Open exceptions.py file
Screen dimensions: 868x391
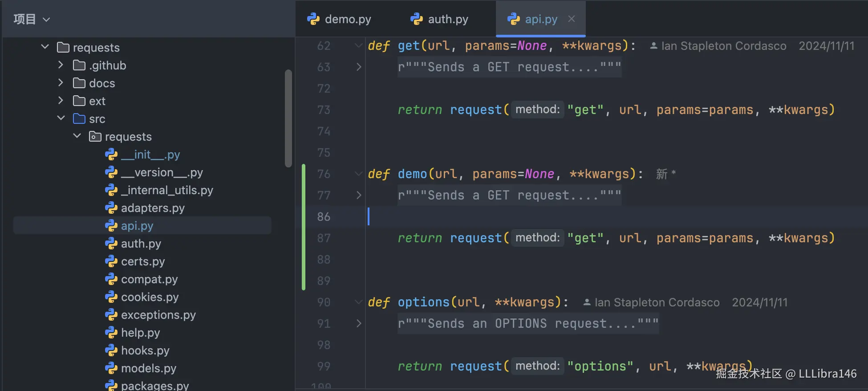pyautogui.click(x=158, y=315)
